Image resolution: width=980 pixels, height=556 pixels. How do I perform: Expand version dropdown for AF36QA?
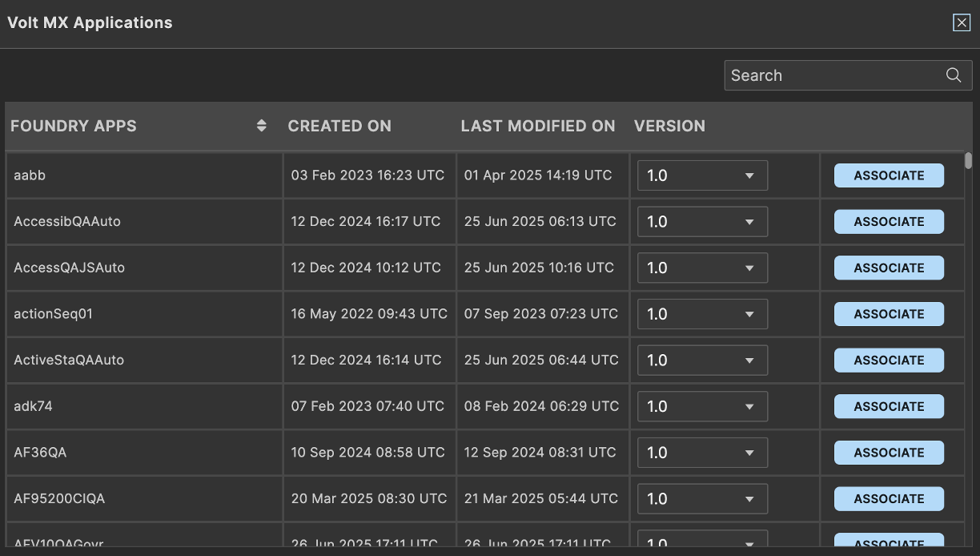(x=702, y=453)
